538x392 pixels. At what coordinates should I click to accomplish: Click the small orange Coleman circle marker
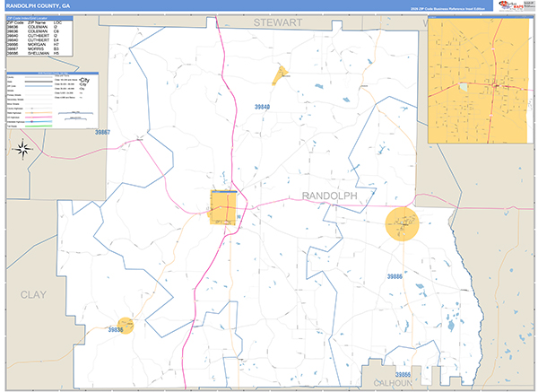126,326
